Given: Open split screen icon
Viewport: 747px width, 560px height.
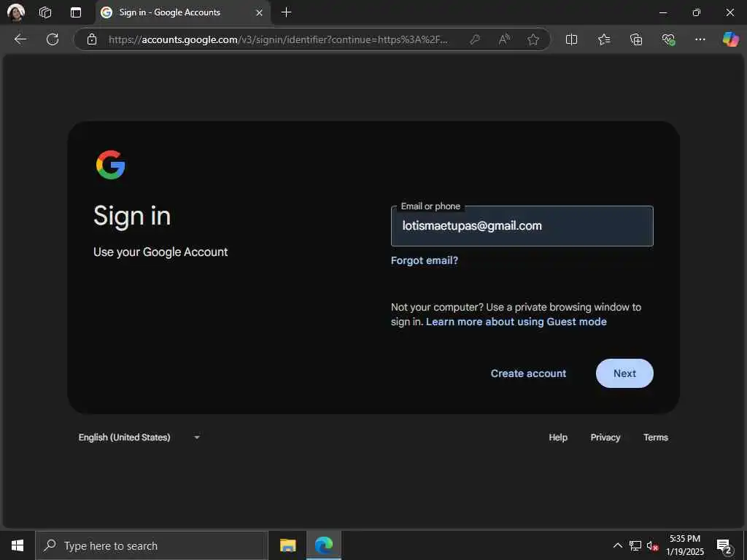Looking at the screenshot, I should [x=571, y=39].
